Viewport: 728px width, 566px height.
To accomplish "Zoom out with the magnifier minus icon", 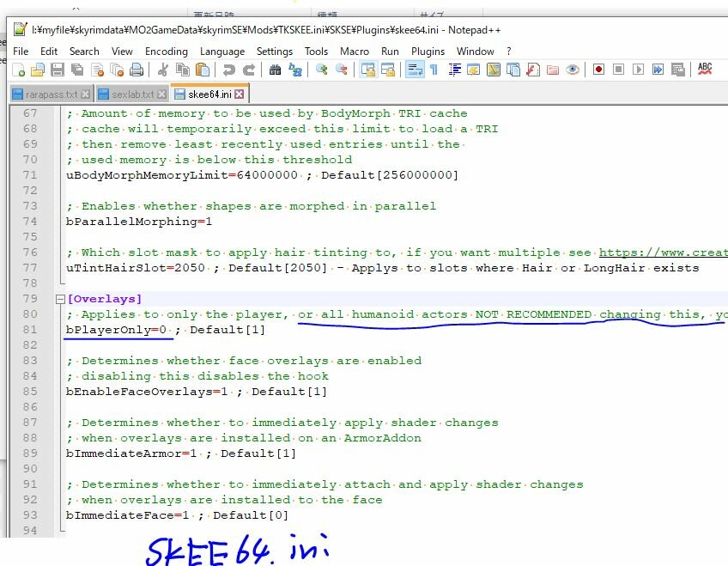I will click(x=342, y=70).
